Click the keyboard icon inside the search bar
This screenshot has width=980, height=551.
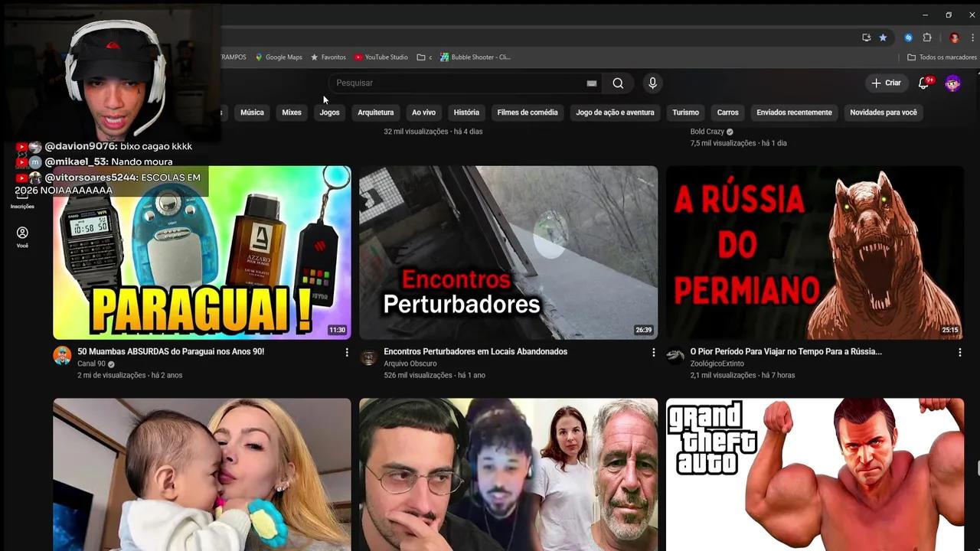click(x=591, y=83)
